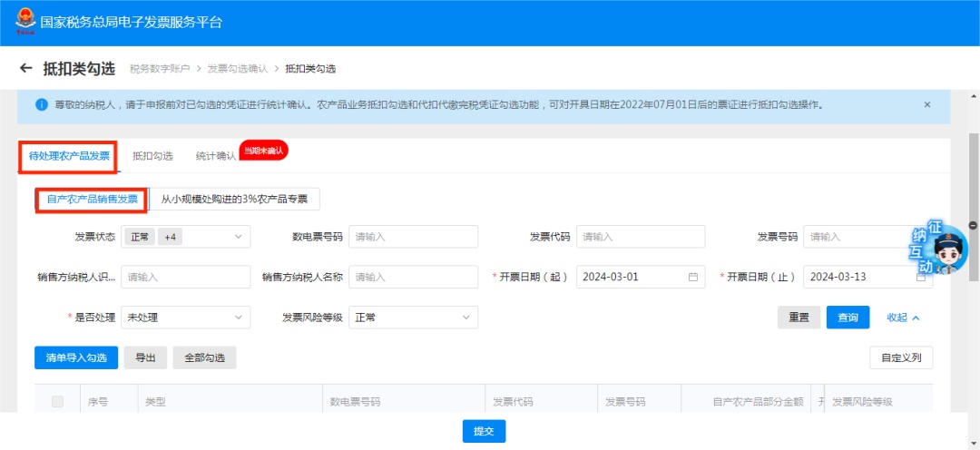Click the 查询 button
This screenshot has height=450, width=980.
[848, 318]
